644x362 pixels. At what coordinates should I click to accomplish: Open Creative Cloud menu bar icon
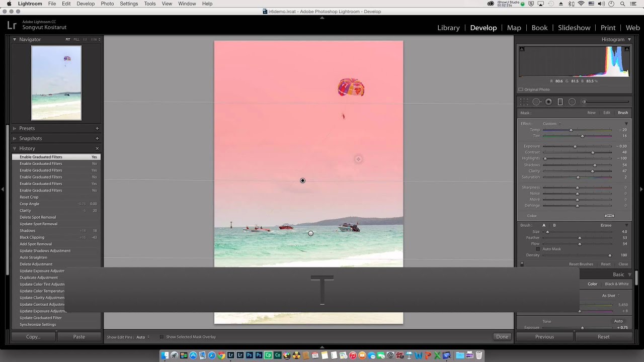pos(491,4)
